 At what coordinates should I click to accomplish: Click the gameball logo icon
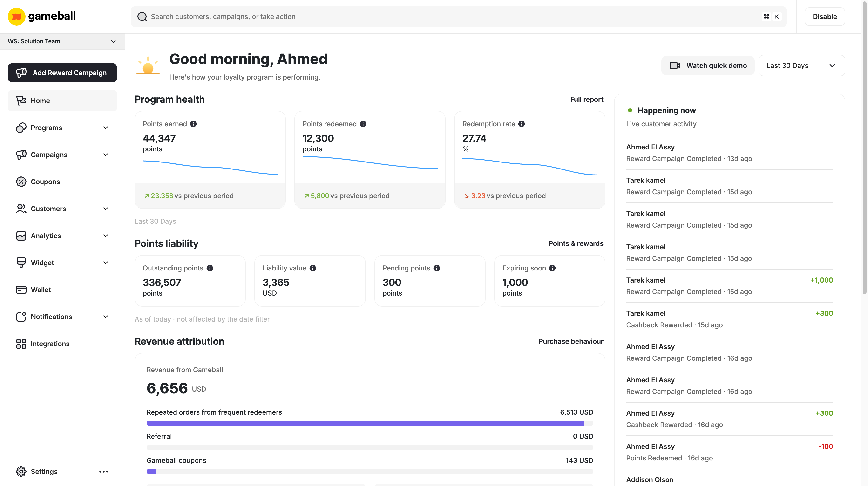click(16, 16)
